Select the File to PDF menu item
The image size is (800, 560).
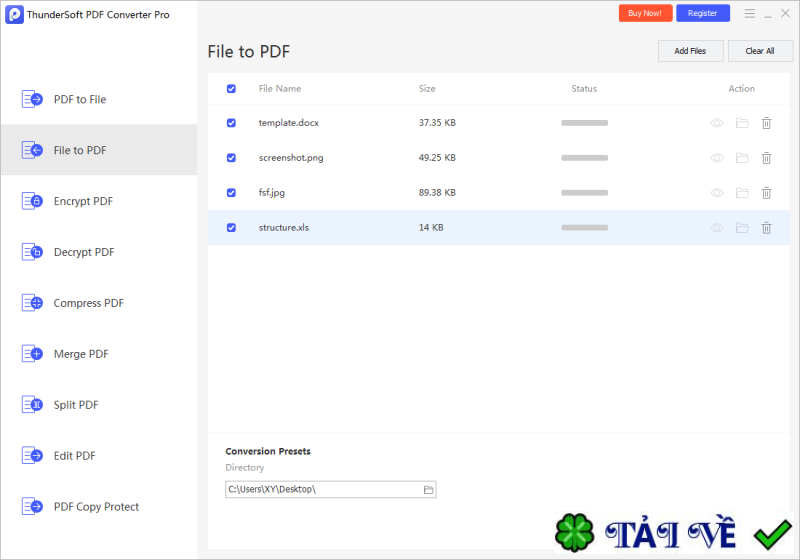pos(99,150)
